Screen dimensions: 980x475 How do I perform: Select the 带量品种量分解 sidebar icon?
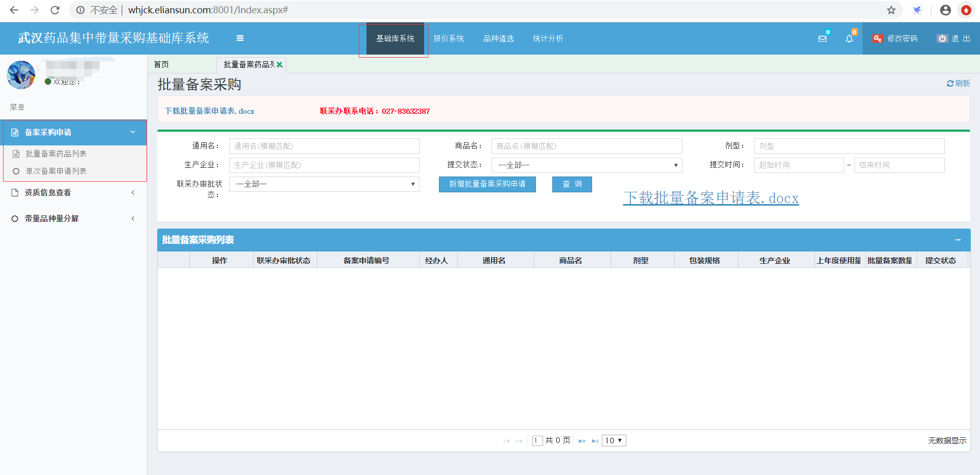[14, 218]
